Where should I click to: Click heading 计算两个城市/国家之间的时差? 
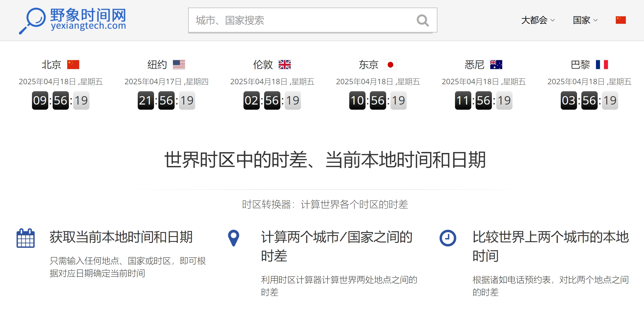[337, 246]
